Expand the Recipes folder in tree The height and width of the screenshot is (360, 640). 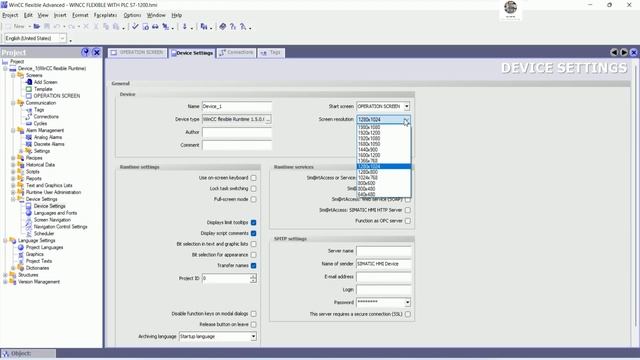(13, 158)
